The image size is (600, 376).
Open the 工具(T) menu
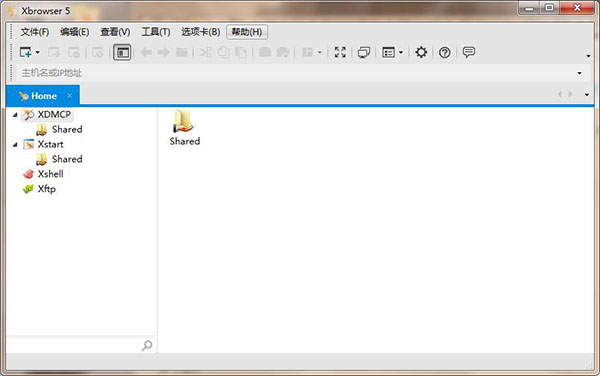click(156, 32)
